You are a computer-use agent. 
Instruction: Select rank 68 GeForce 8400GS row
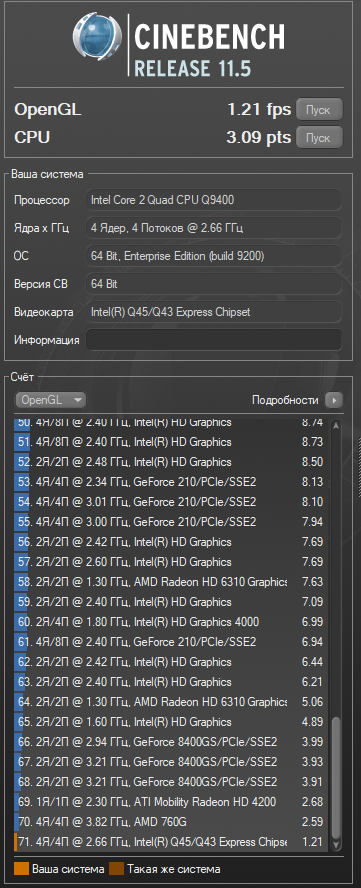171,782
